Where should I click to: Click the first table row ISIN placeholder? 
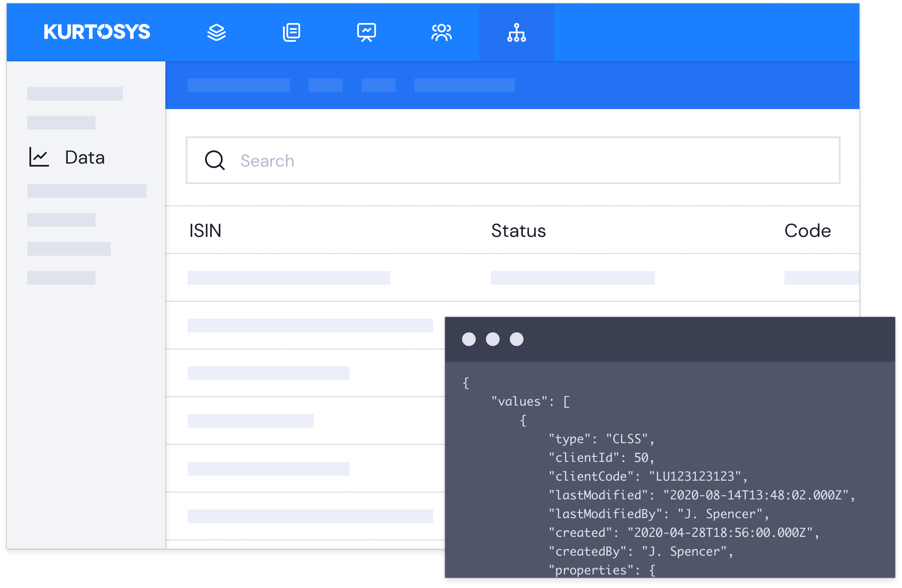click(x=289, y=278)
